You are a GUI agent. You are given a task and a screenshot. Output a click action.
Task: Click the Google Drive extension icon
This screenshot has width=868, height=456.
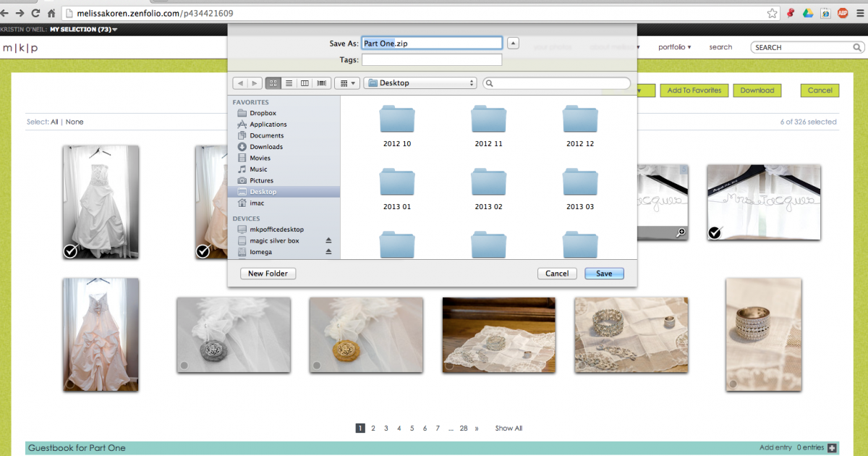click(809, 13)
